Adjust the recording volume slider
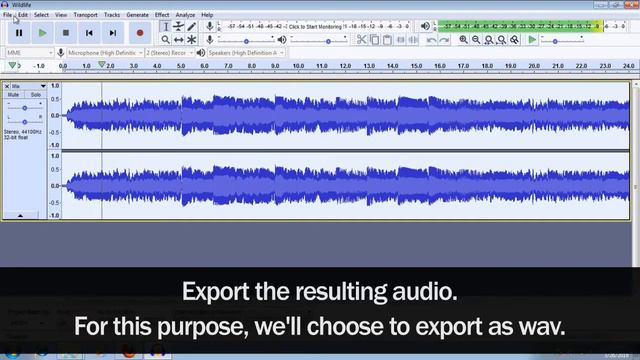Viewport: 640px width, 360px height. pyautogui.click(x=246, y=40)
